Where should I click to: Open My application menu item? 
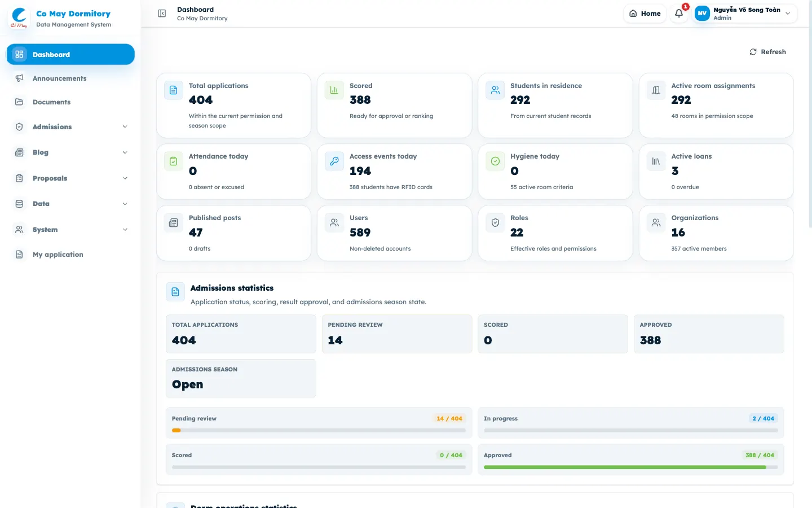click(70, 255)
